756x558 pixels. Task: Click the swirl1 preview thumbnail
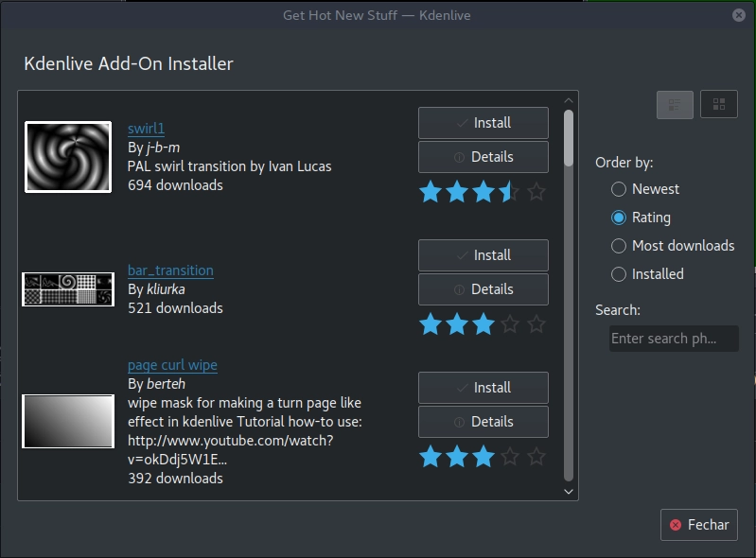pos(68,157)
